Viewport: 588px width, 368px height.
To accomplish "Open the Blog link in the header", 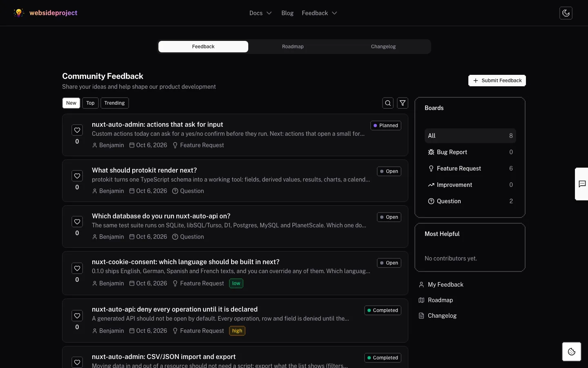I will [x=287, y=13].
